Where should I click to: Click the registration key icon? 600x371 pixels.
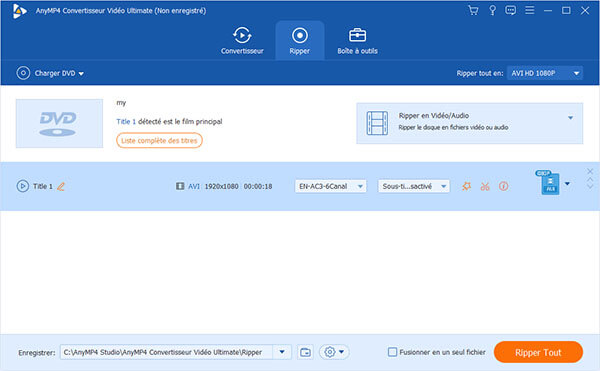[492, 10]
